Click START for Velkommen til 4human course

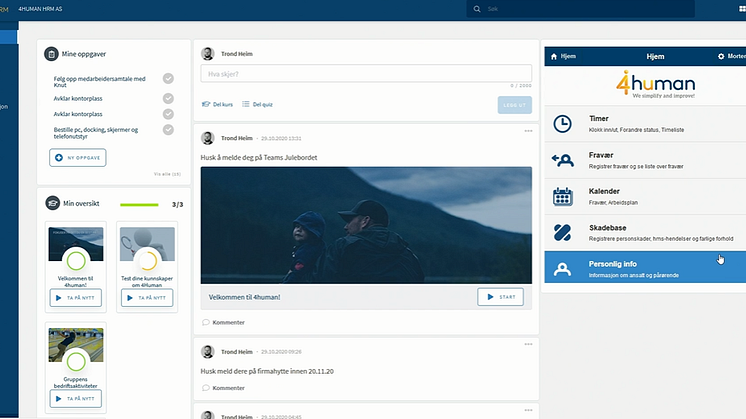[501, 297]
